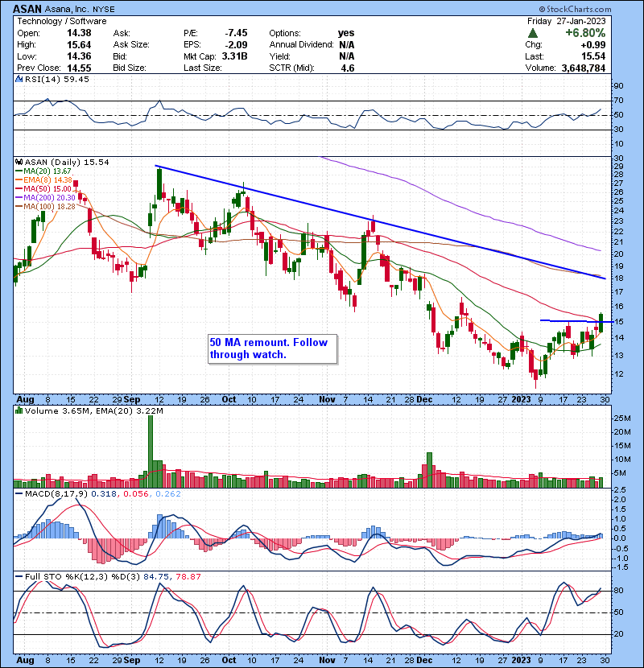The image size is (644, 668).
Task: Click the Low value 14.36
Action: tap(79, 56)
